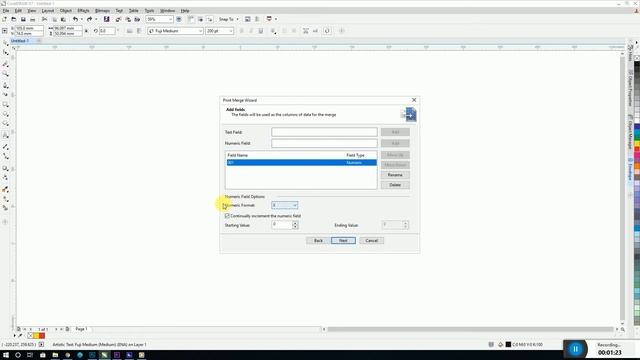
Task: Click the Cut scissors icon in toolbar
Action: click(x=44, y=19)
